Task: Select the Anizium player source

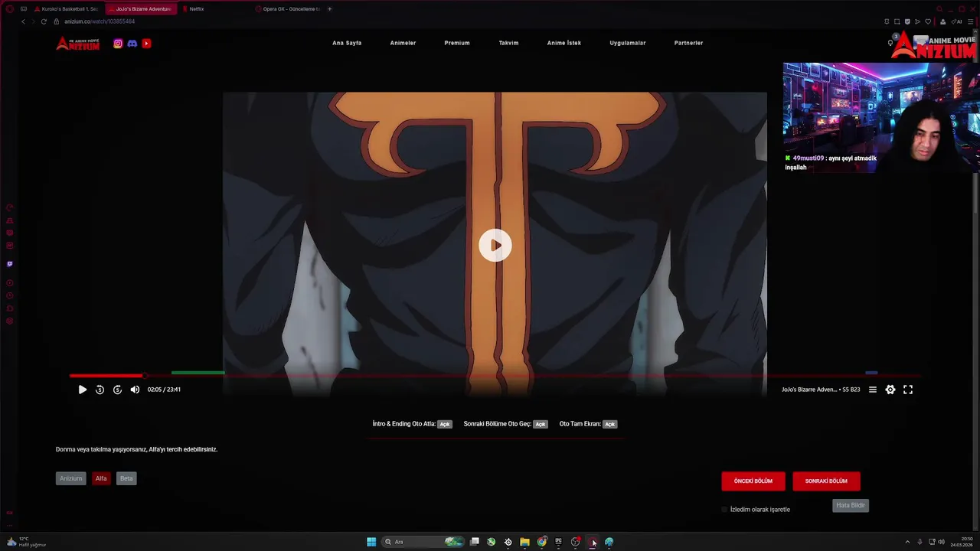Action: click(70, 478)
